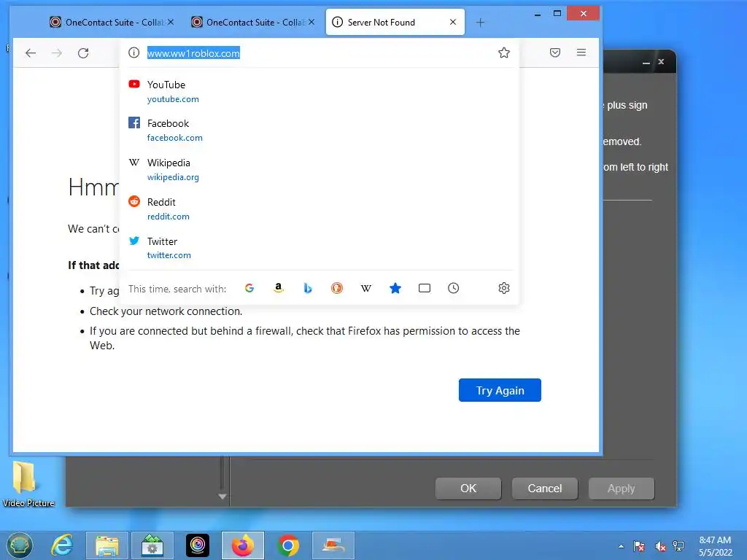Open a new tab with the plus button
Screen dimensions: 747x560
tap(480, 23)
